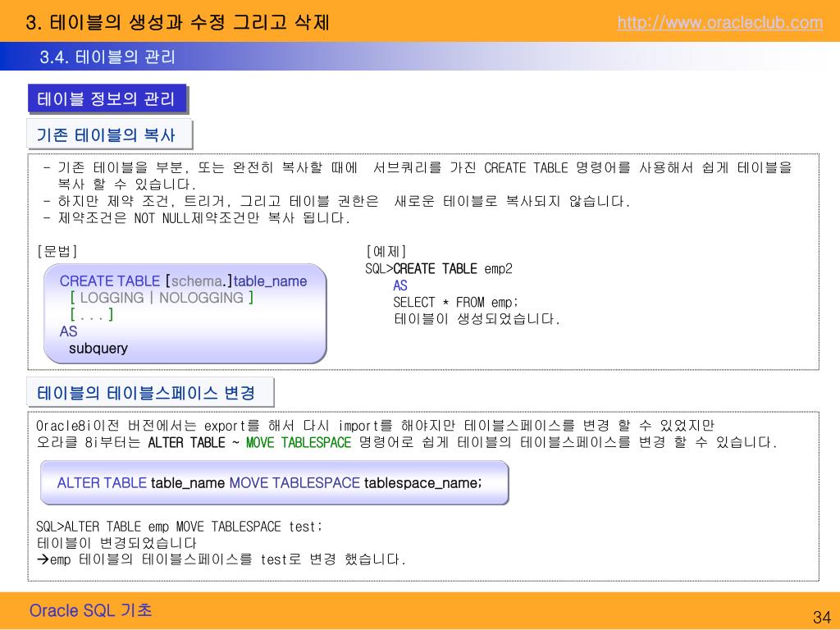Viewport: 840px width, 630px height.
Task: Click the '테이블 정보의 관리' heading box
Action: 107,98
